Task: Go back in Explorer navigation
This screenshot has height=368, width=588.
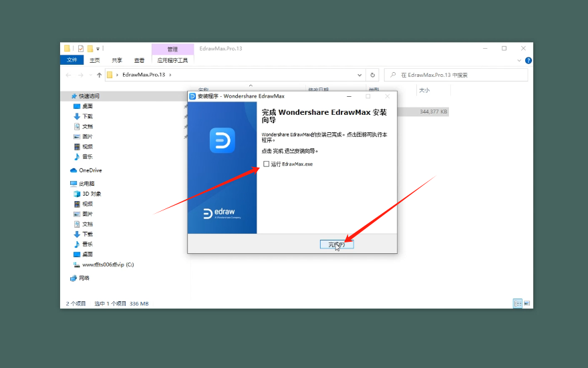Action: [x=68, y=75]
